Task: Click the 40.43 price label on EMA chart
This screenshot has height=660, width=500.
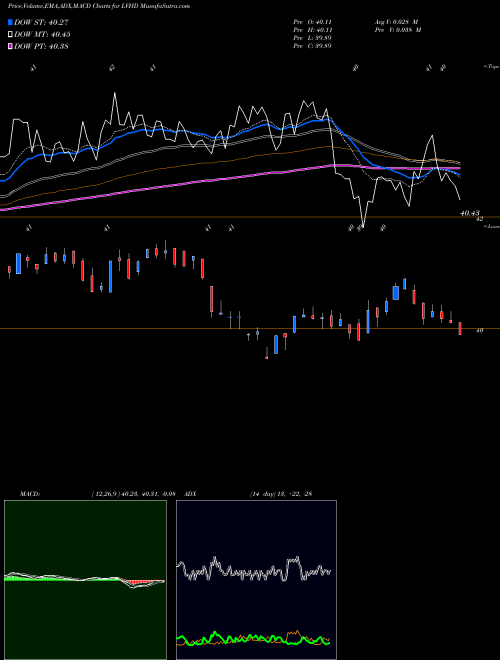Action: click(470, 213)
